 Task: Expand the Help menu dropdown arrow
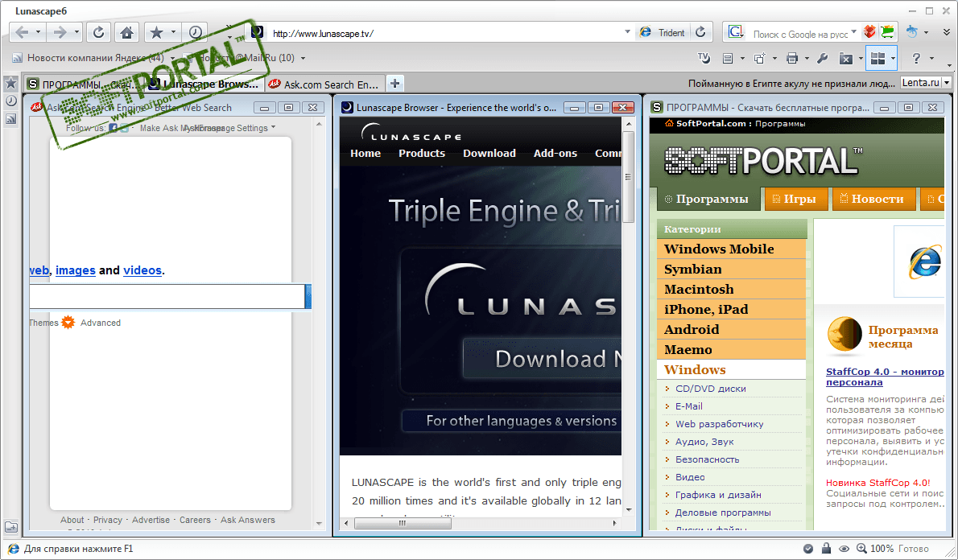931,59
